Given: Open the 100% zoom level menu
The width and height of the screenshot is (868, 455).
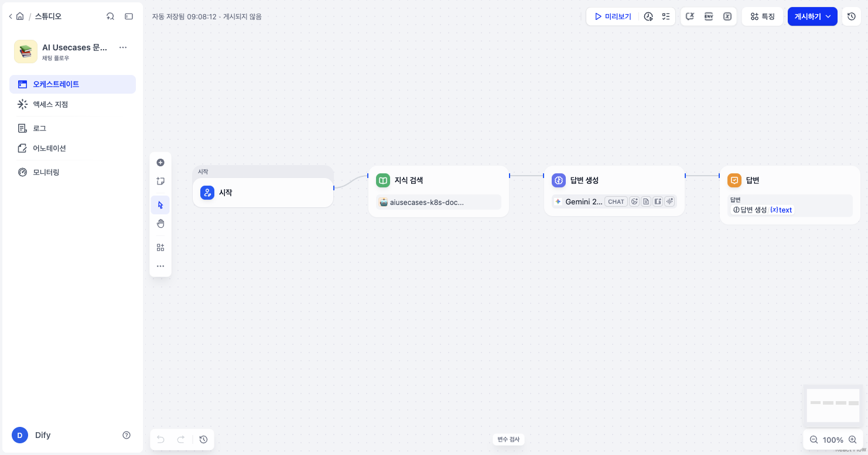Looking at the screenshot, I should (833, 440).
